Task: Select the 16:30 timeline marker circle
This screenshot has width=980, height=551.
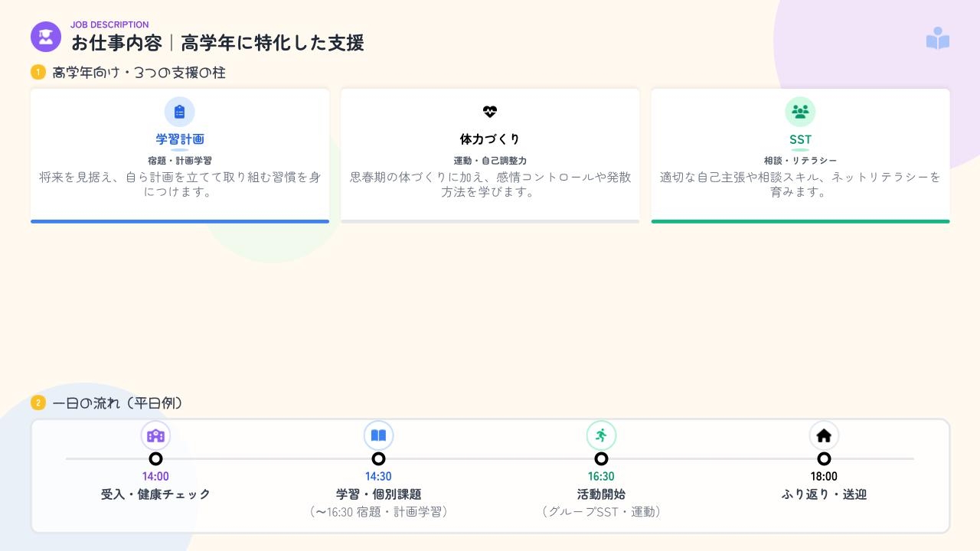Action: [x=601, y=459]
